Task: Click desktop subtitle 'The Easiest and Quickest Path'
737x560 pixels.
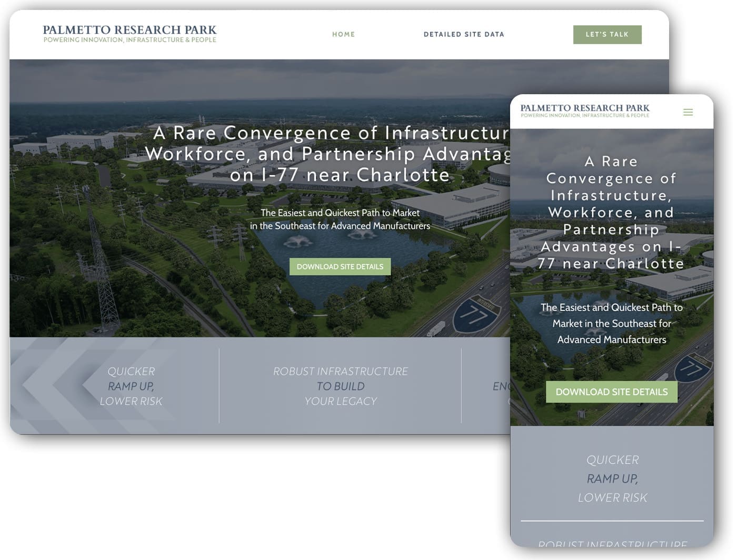Action: coord(340,219)
